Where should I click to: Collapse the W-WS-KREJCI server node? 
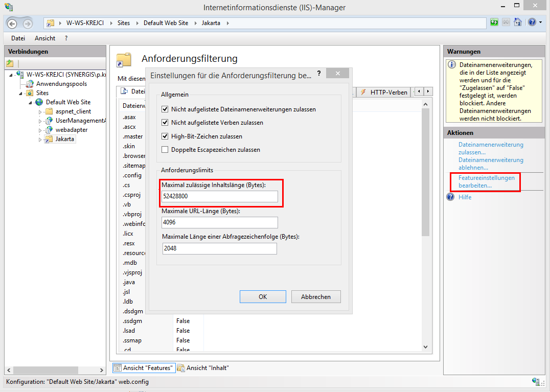tap(11, 75)
